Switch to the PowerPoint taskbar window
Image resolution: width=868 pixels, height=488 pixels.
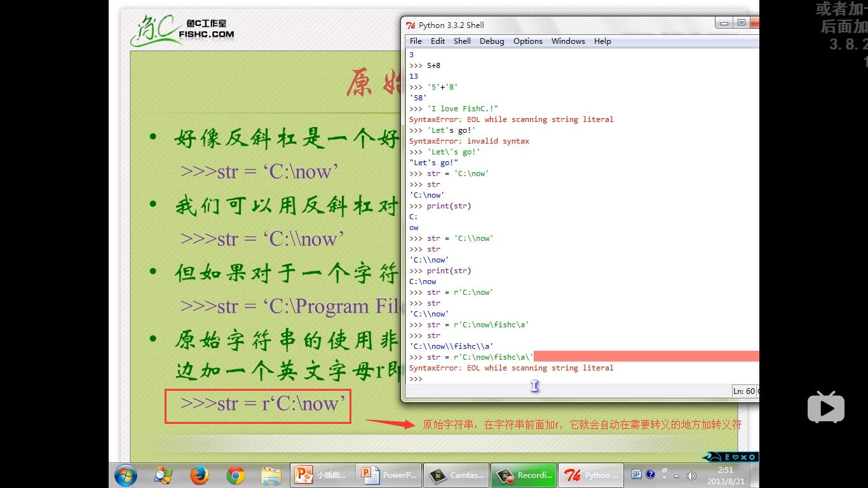tap(388, 475)
